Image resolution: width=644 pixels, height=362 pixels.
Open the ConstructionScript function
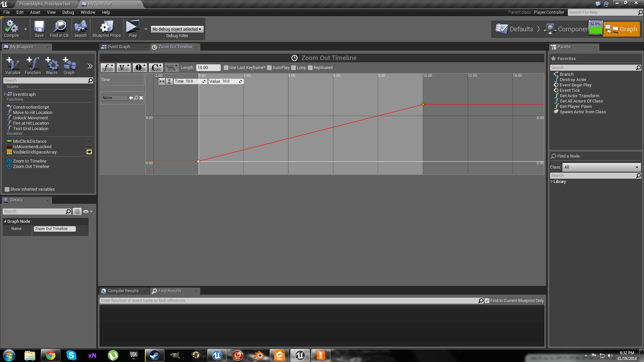pyautogui.click(x=31, y=107)
